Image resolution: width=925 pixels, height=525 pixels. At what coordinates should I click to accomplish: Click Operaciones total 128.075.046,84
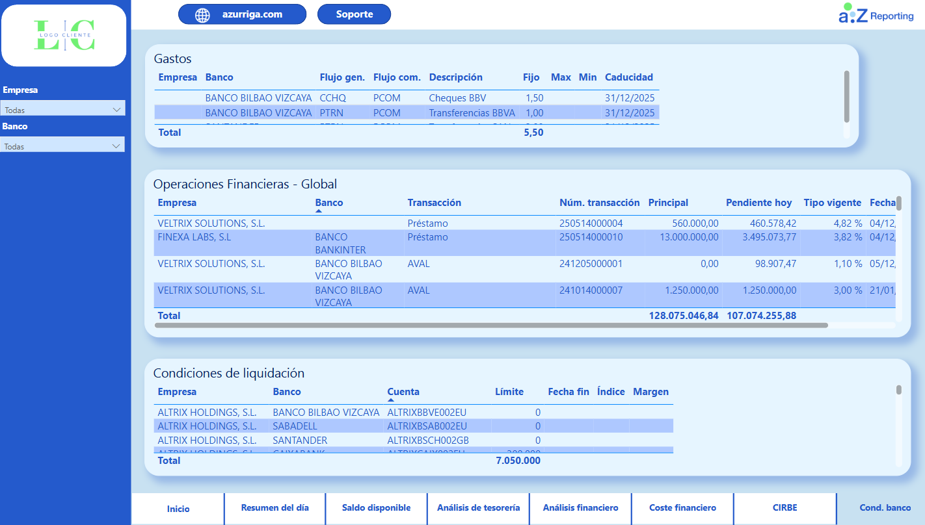pyautogui.click(x=684, y=316)
